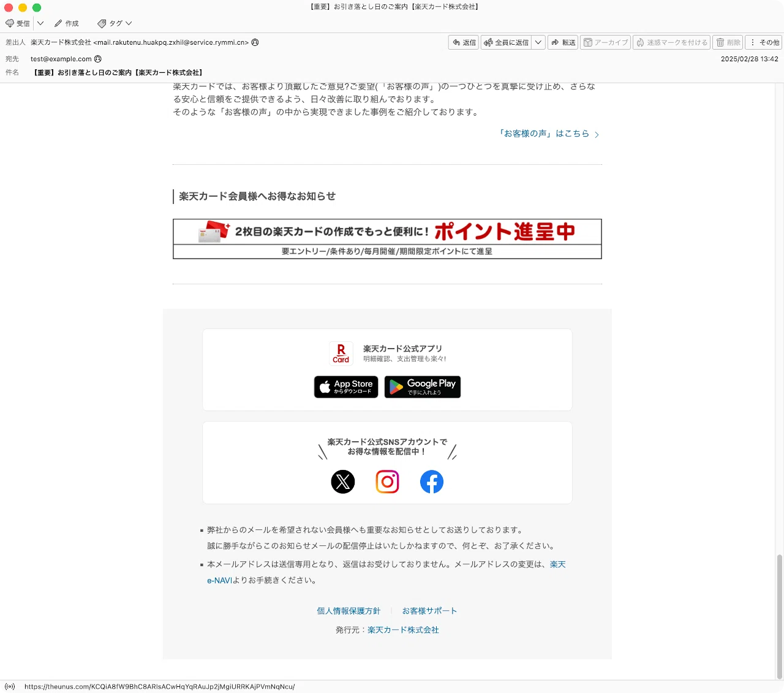This screenshot has height=693, width=784.
Task: Open the 楽天カード株式会社 publisher link
Action: pos(403,630)
